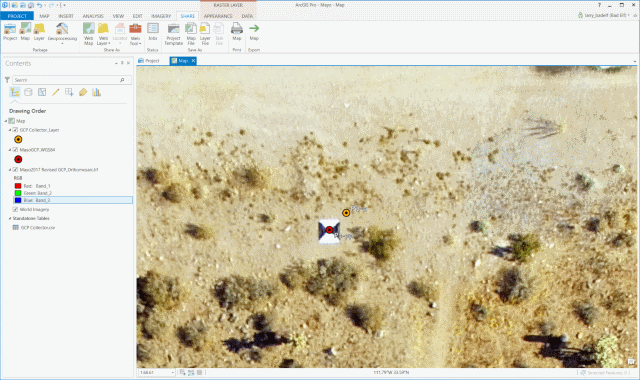Viewport: 640px width, 380px height.
Task: Close the Map view tab
Action: (193, 60)
